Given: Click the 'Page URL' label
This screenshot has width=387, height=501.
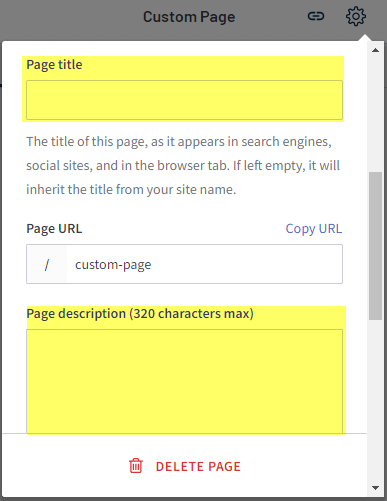Looking at the screenshot, I should coord(54,229).
